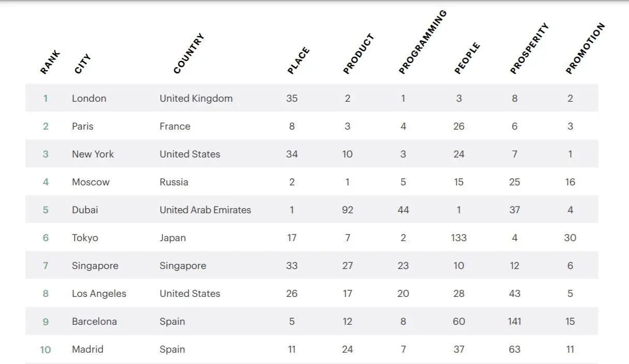The width and height of the screenshot is (629, 364).
Task: Click United Arab Emirates country cell
Action: (x=205, y=210)
